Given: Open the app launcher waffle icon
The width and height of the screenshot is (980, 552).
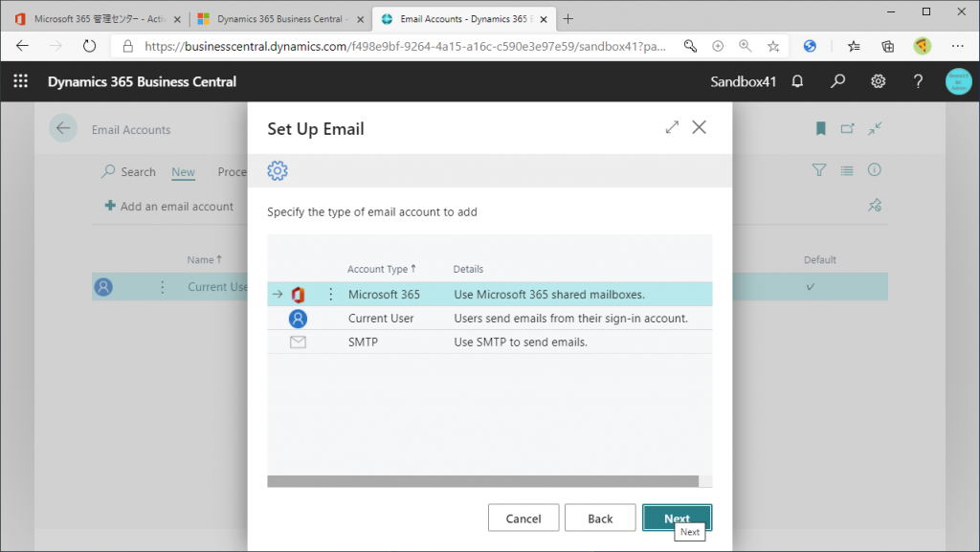Looking at the screenshot, I should 21,81.
